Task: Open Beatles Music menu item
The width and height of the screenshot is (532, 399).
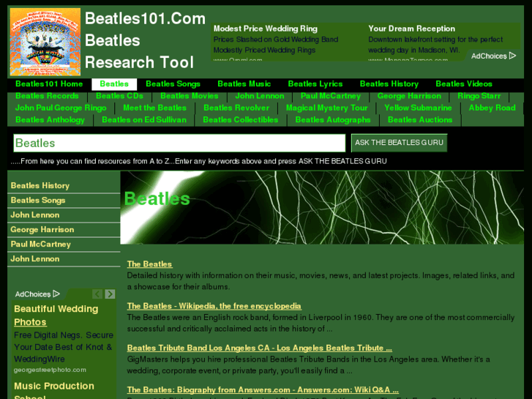Action: (244, 84)
